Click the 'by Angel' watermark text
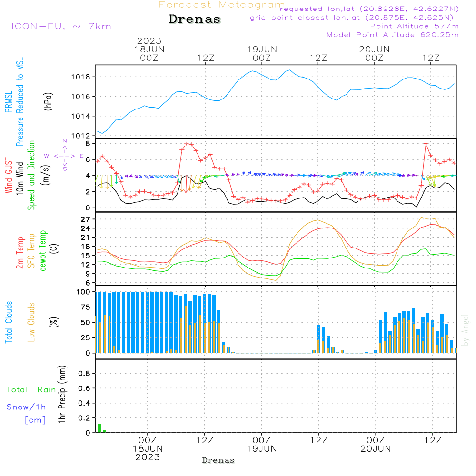Screen dimensions: 476x476 [x=465, y=330]
